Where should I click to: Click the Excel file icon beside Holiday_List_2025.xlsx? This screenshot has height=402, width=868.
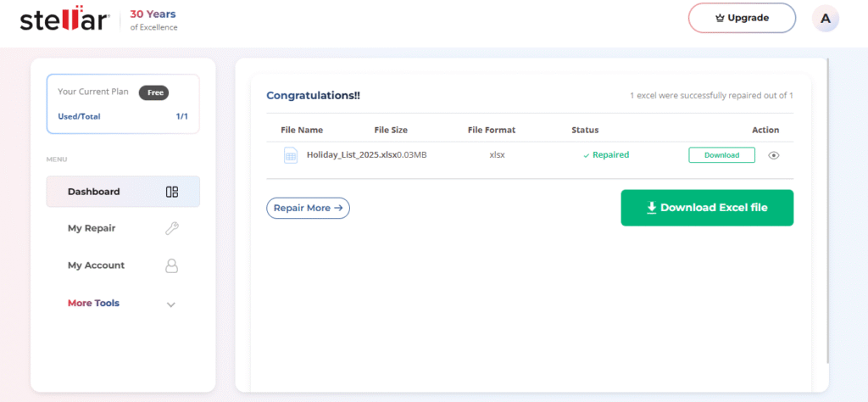[291, 155]
